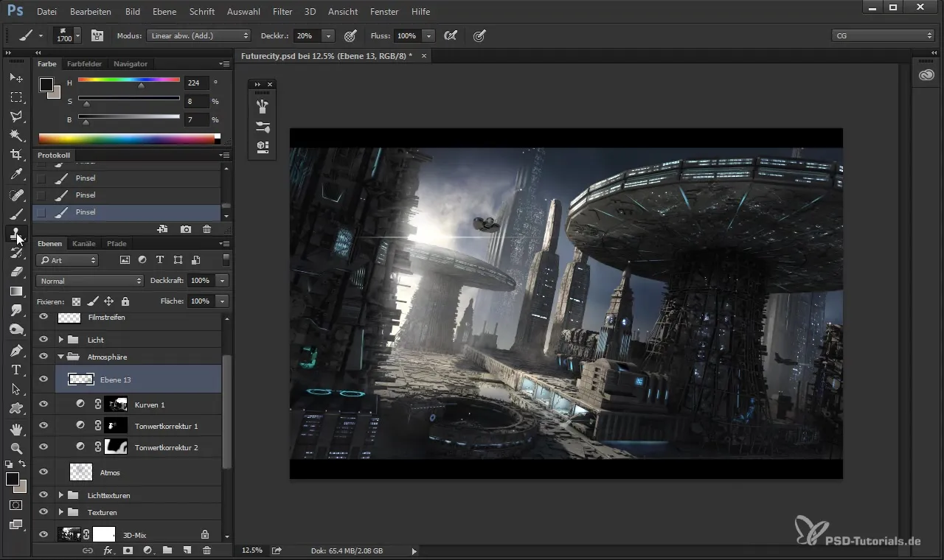Hide the Filmstreifen layer
The height and width of the screenshot is (560, 944).
pos(44,317)
